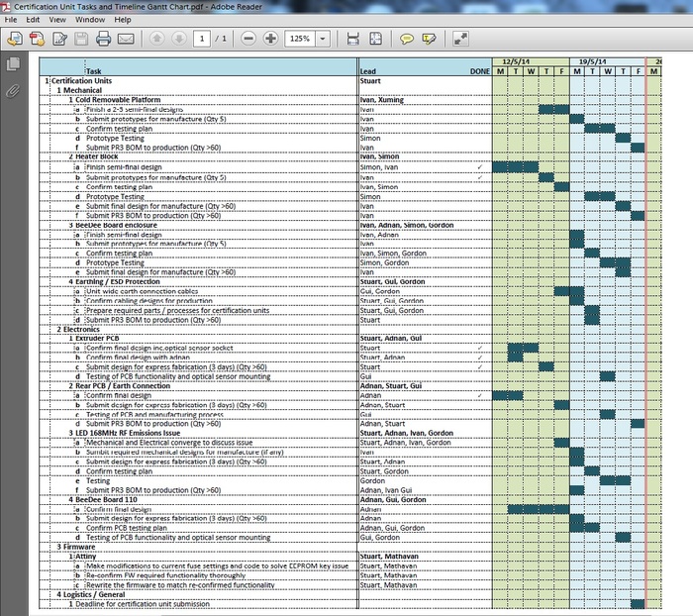This screenshot has width=693, height=616.
Task: Click the Email envelope icon
Action: [x=126, y=39]
